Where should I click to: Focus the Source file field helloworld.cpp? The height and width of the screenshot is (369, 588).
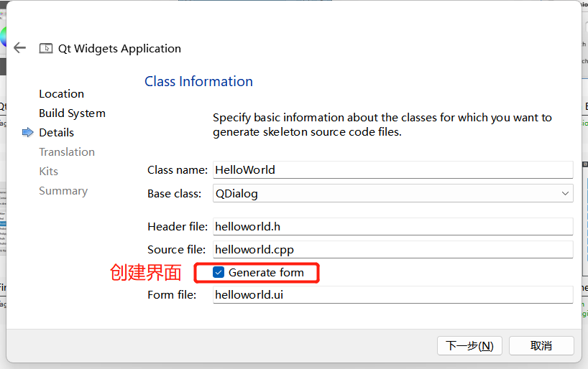tap(392, 250)
